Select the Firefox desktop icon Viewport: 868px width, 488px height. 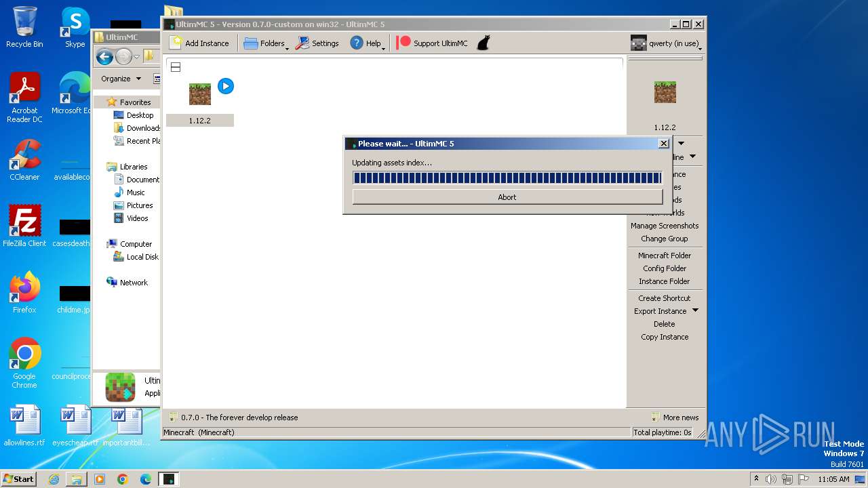[24, 292]
